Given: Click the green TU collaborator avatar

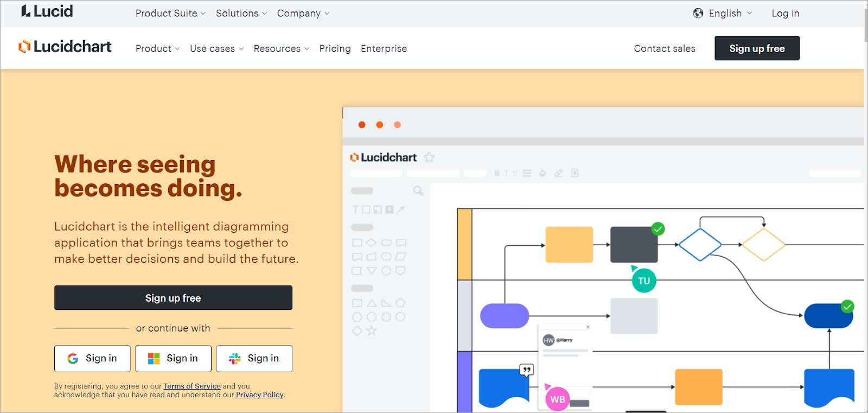Looking at the screenshot, I should pos(644,281).
